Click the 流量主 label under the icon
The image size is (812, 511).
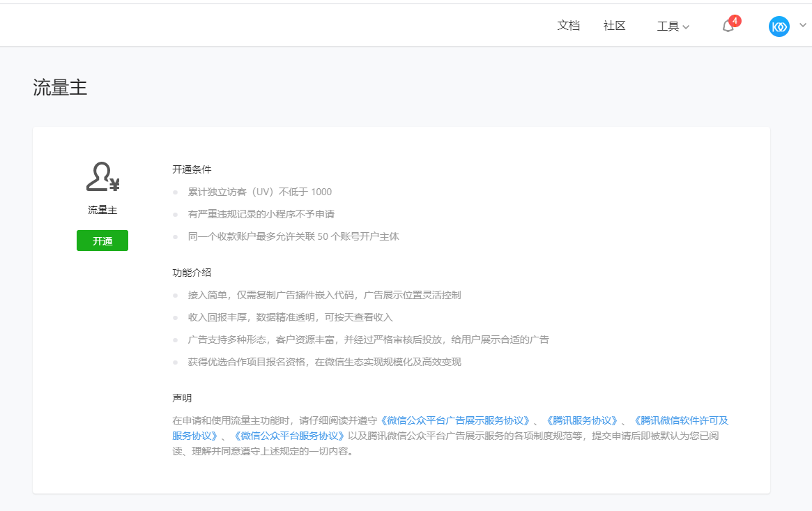coord(102,210)
